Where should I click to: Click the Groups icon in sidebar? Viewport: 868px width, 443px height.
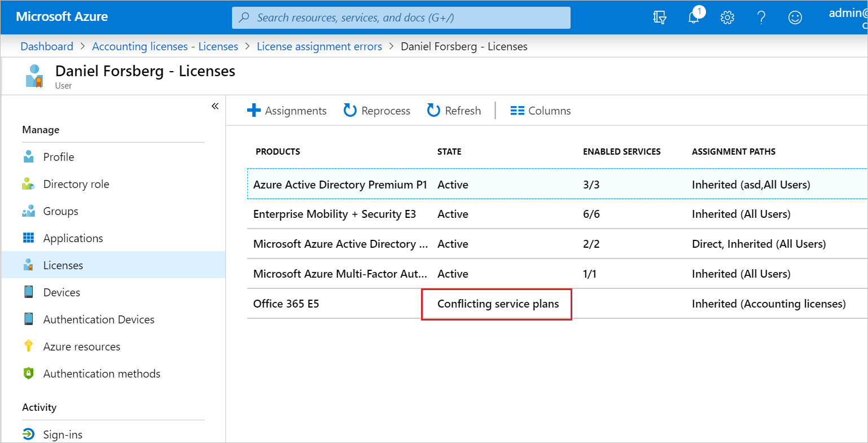point(29,211)
